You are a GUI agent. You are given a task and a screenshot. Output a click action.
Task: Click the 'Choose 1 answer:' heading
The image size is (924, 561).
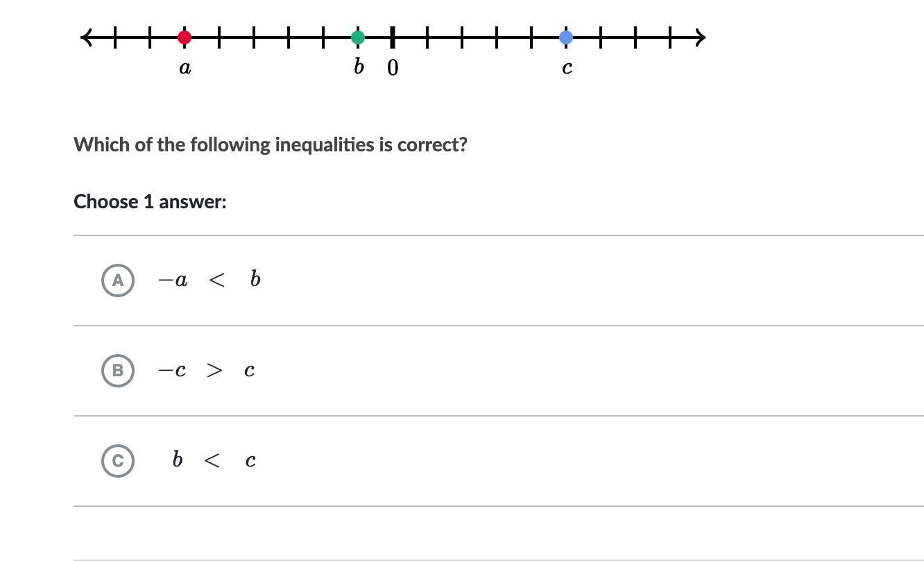(x=150, y=201)
